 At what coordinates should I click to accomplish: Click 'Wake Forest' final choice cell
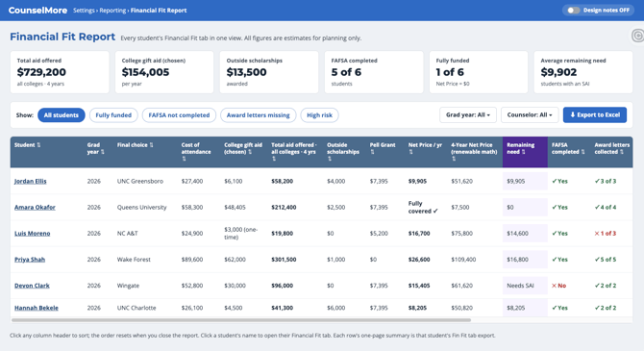click(134, 260)
